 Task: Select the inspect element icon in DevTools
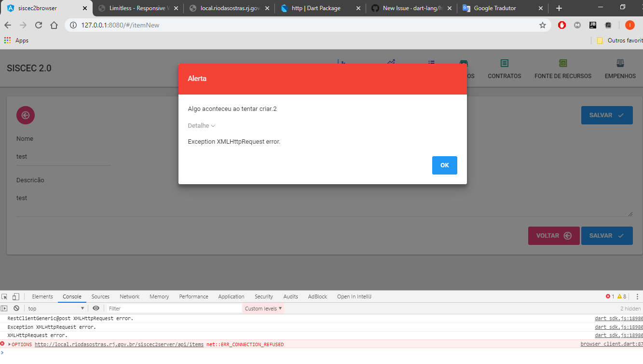coord(5,297)
